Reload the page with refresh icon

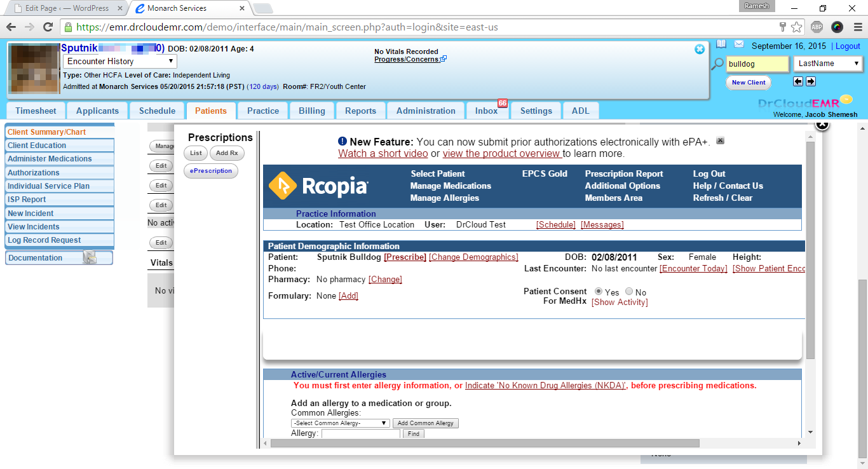click(x=48, y=27)
